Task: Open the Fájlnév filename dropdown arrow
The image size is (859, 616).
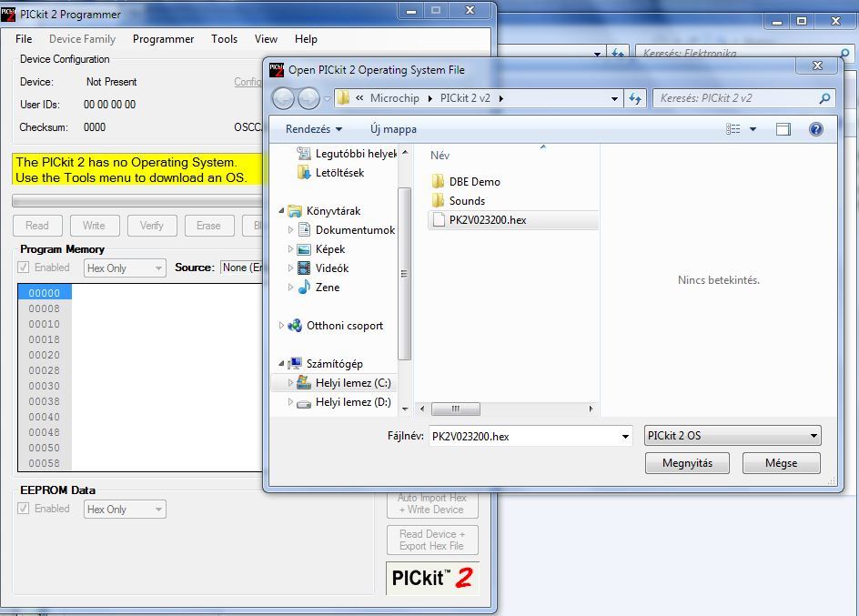Action: (x=625, y=437)
